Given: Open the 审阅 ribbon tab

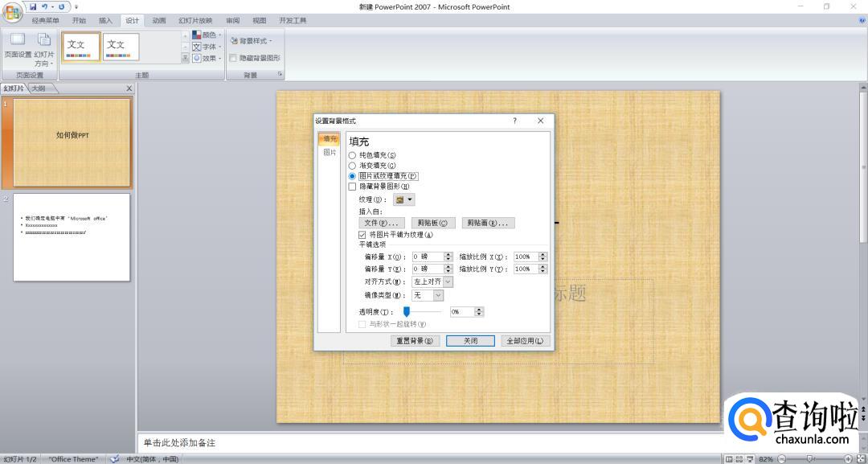Looking at the screenshot, I should pyautogui.click(x=233, y=20).
